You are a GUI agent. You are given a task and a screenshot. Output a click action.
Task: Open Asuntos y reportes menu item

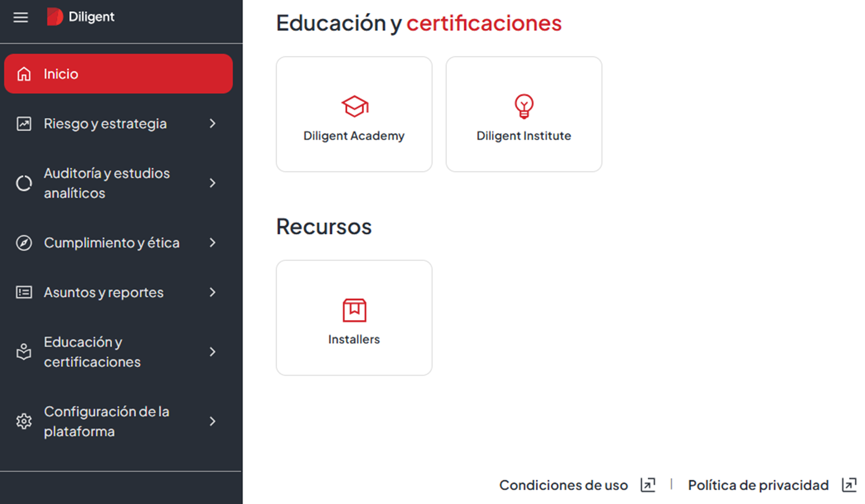(118, 292)
